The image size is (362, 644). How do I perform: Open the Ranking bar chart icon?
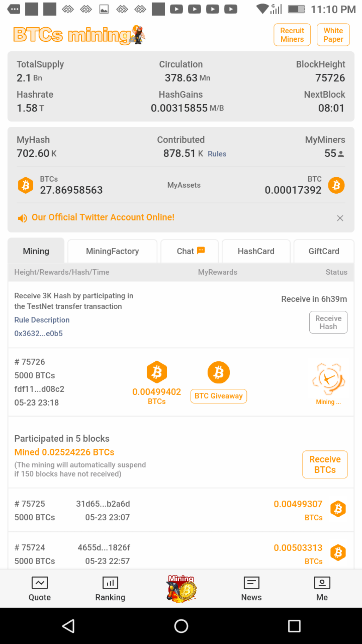110,582
